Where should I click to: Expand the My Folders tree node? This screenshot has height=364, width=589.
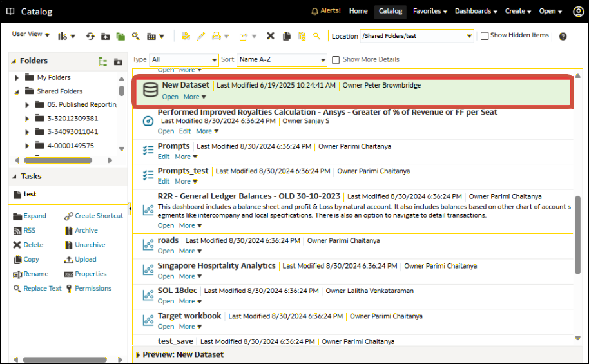(x=17, y=77)
